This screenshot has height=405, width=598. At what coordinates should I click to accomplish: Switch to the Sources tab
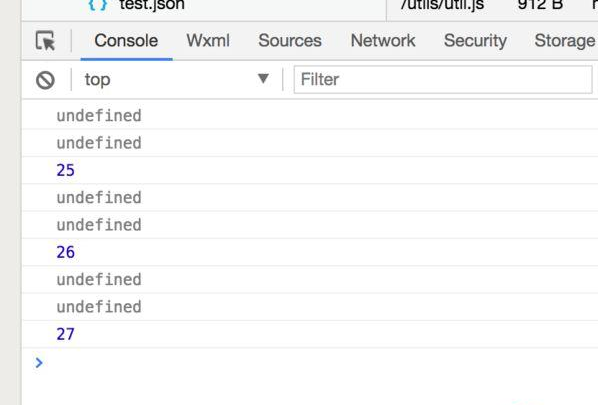(290, 40)
